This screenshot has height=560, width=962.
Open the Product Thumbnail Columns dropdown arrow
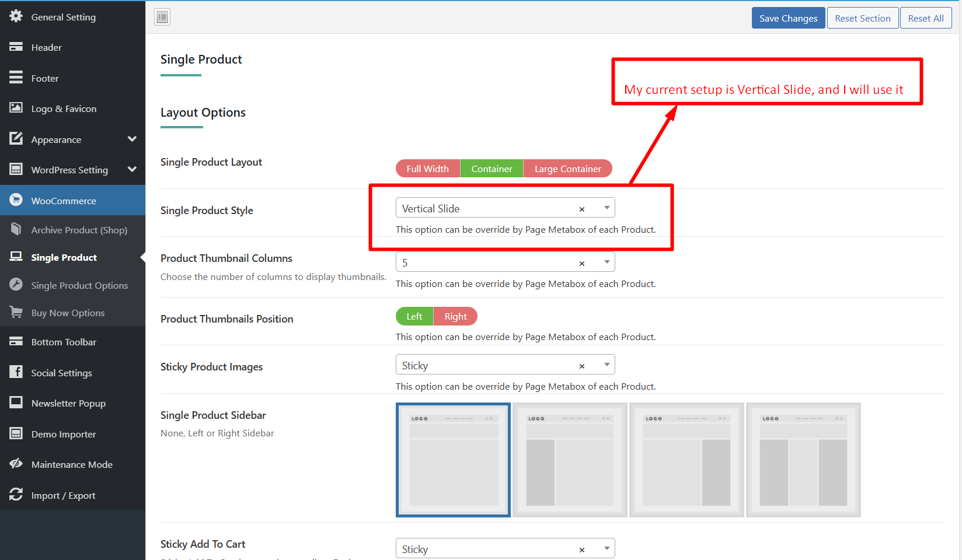point(607,262)
